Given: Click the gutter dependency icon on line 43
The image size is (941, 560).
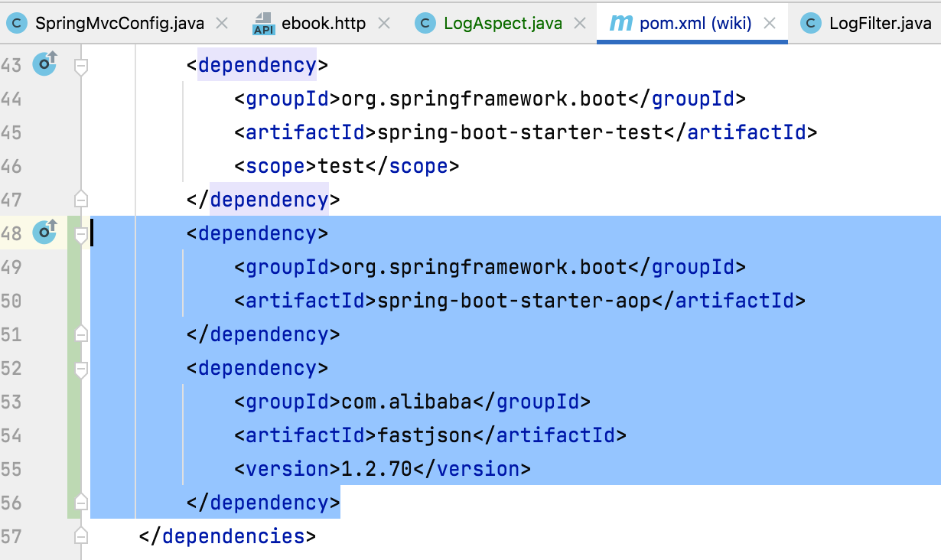Looking at the screenshot, I should point(45,63).
